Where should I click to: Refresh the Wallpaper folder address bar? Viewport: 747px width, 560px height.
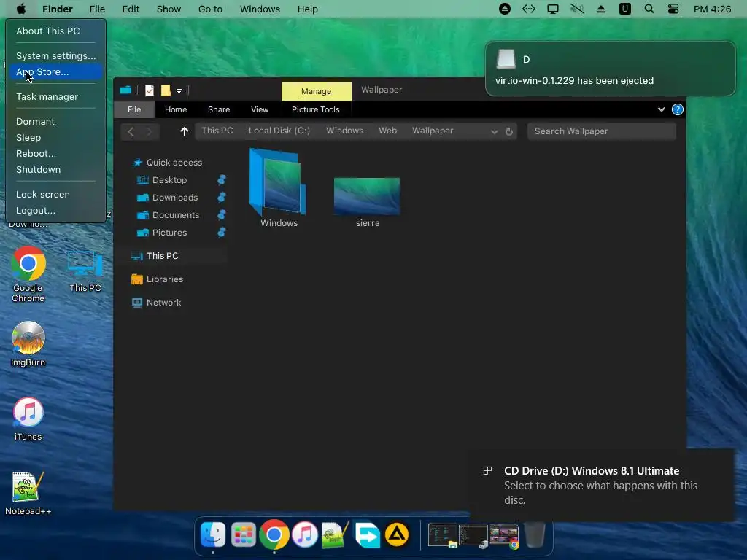[x=508, y=131]
